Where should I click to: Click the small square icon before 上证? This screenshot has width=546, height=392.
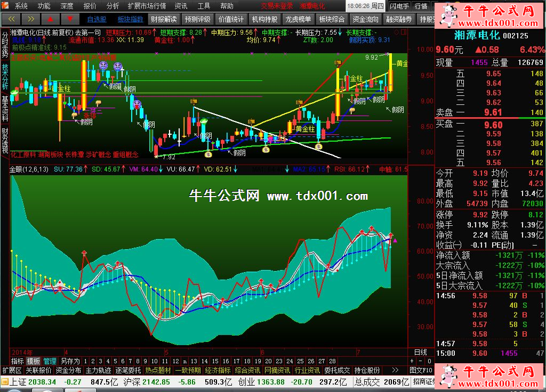(4, 382)
